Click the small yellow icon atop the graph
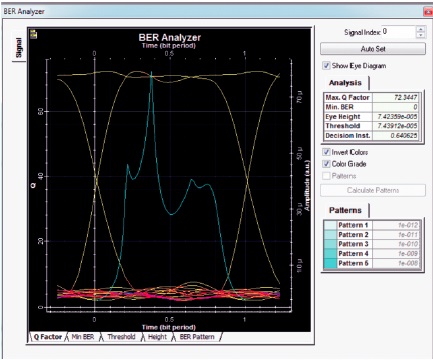This screenshot has width=433, height=360. coord(33,34)
